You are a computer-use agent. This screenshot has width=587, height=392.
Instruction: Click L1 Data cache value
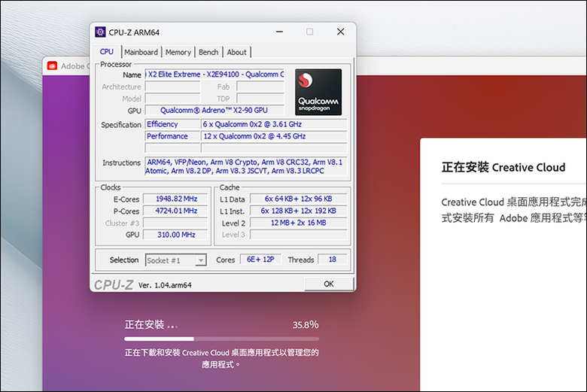(x=298, y=199)
